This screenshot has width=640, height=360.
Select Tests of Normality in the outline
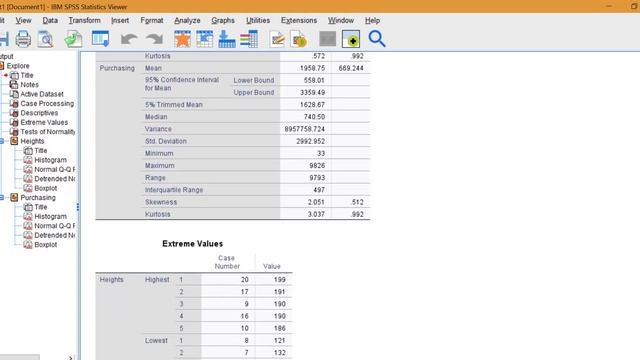48,131
